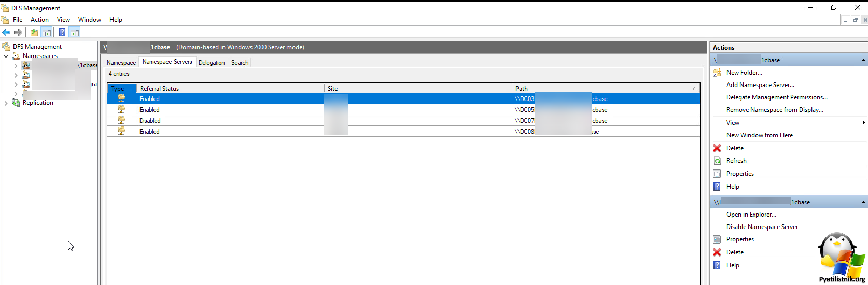This screenshot has width=868, height=285.
Task: Click the namespace server icon in DC08 row
Action: (x=121, y=131)
